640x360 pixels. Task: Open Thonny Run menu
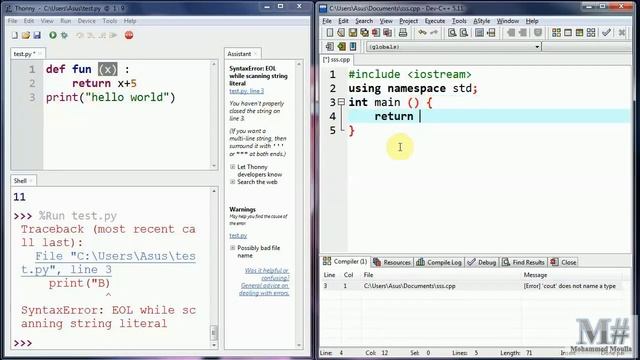coord(65,21)
